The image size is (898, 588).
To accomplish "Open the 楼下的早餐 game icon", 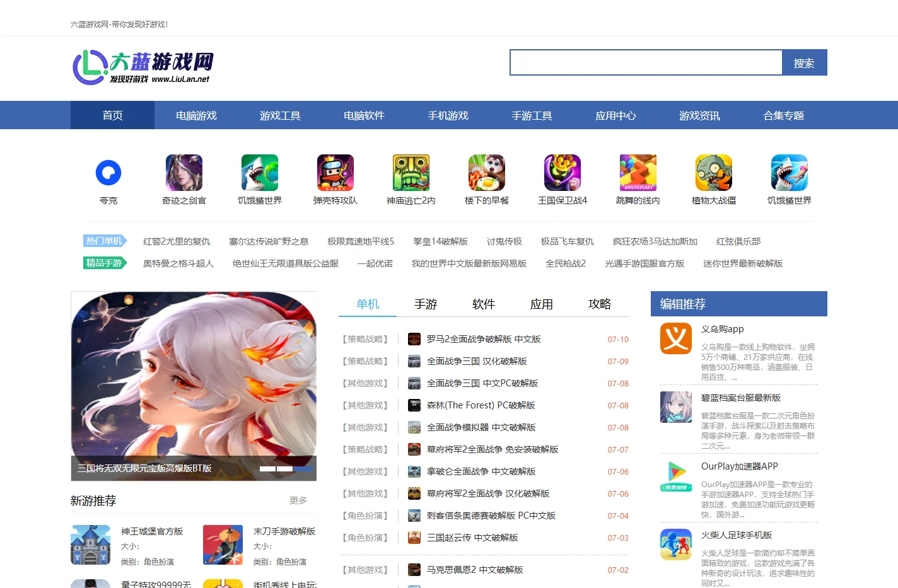I will click(487, 173).
